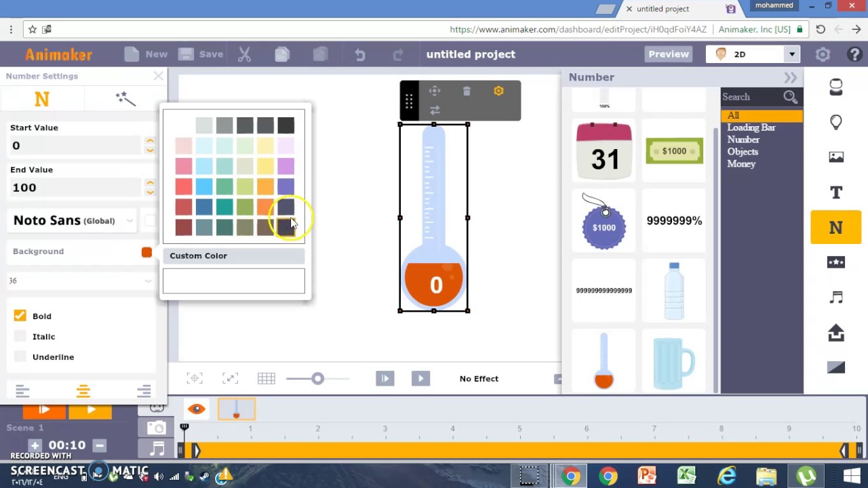Select the water bottle thumbnail
This screenshot has width=868, height=488.
[674, 291]
